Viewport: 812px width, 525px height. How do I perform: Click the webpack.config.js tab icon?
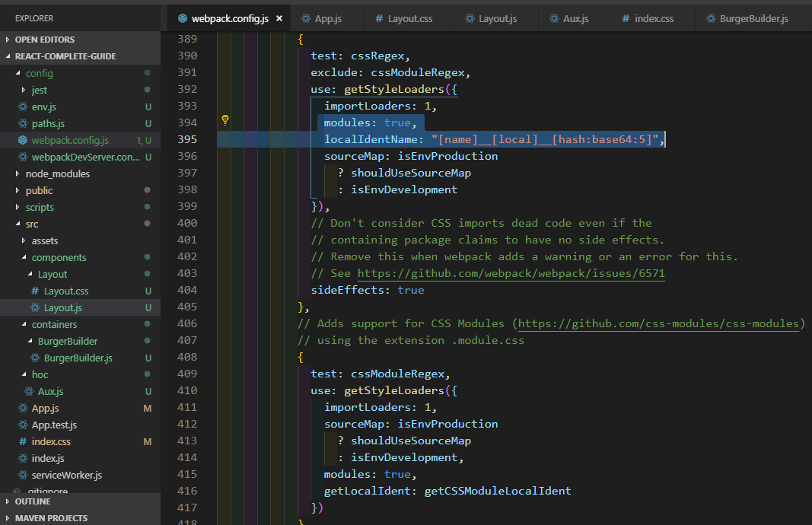pos(183,18)
